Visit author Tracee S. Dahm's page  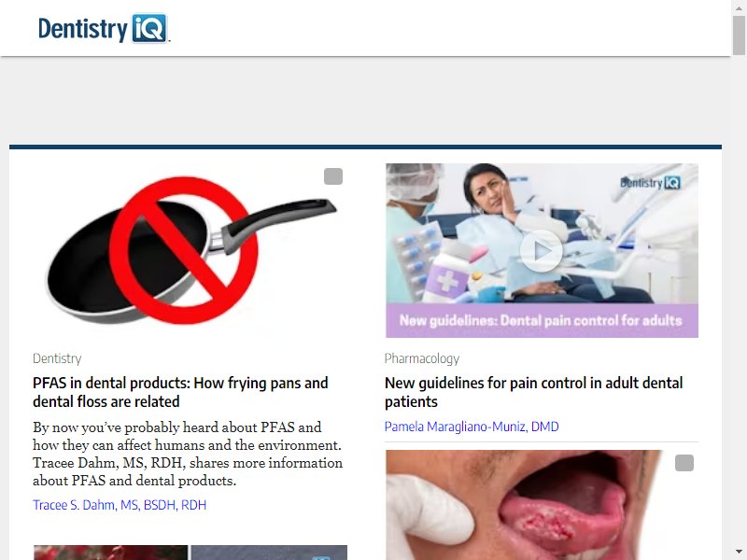[x=120, y=505]
